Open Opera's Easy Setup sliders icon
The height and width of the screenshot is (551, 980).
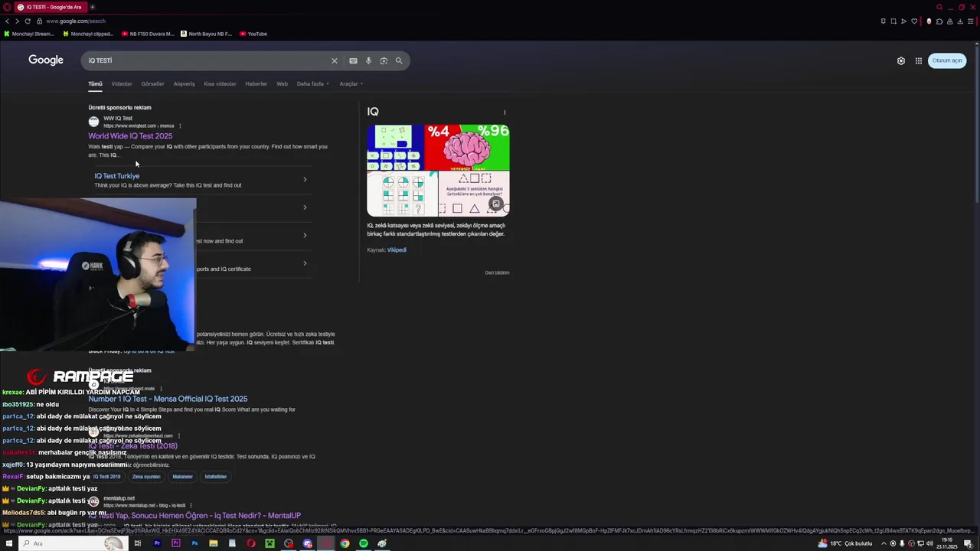pyautogui.click(x=972, y=21)
